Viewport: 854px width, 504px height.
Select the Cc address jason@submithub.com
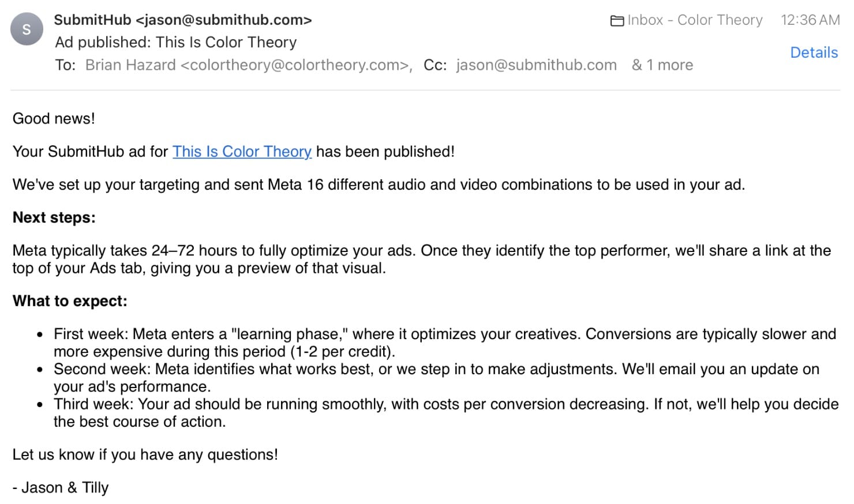click(x=536, y=65)
